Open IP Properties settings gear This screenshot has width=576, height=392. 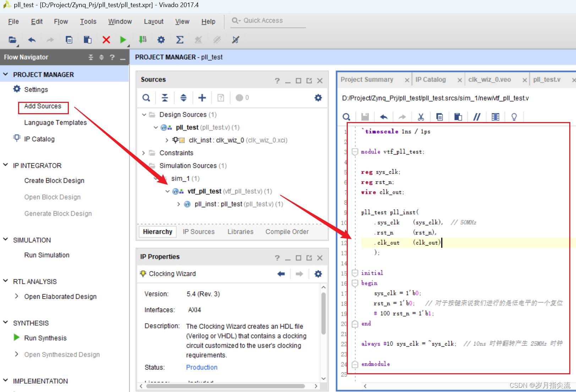(318, 274)
